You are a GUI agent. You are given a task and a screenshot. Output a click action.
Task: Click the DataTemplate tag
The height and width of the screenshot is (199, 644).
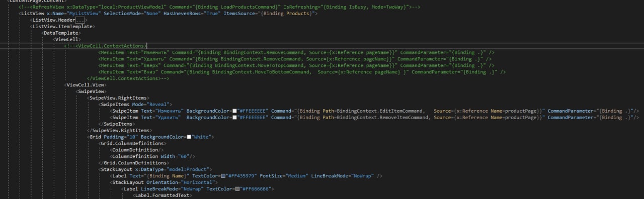click(x=61, y=33)
